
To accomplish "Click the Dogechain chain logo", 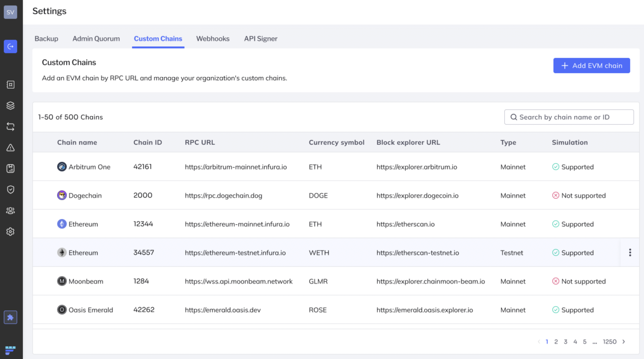I will tap(62, 195).
